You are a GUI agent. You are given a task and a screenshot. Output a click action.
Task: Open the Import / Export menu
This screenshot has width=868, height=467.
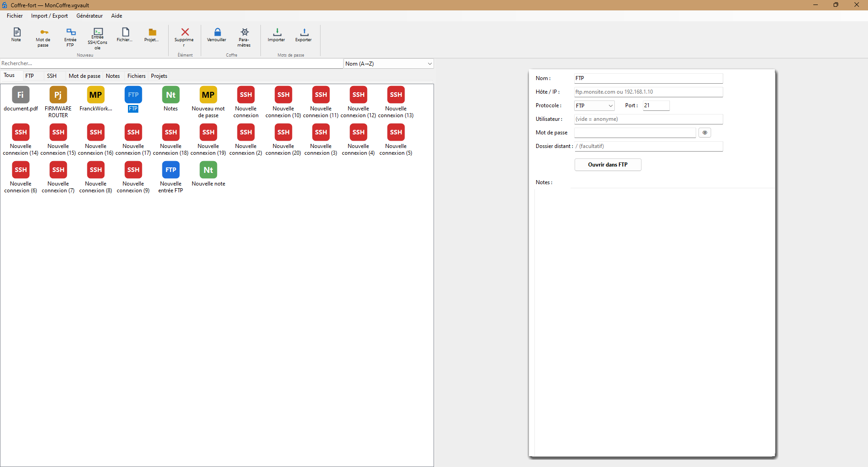pos(49,16)
